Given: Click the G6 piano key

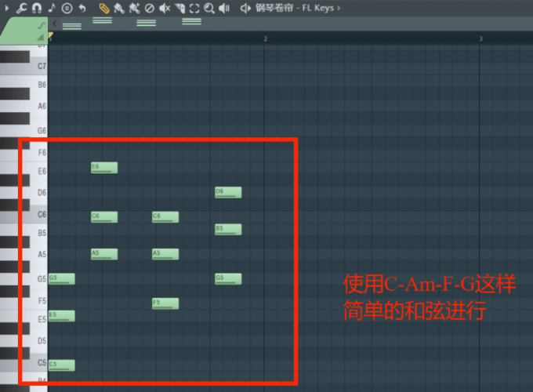Looking at the screenshot, I should (38, 131).
